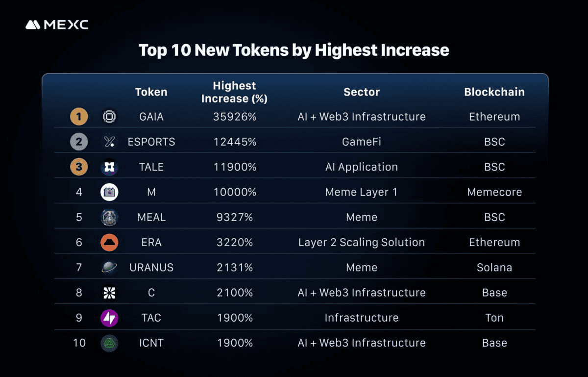
Task: Select the bronze rank 3 badge
Action: click(x=79, y=167)
